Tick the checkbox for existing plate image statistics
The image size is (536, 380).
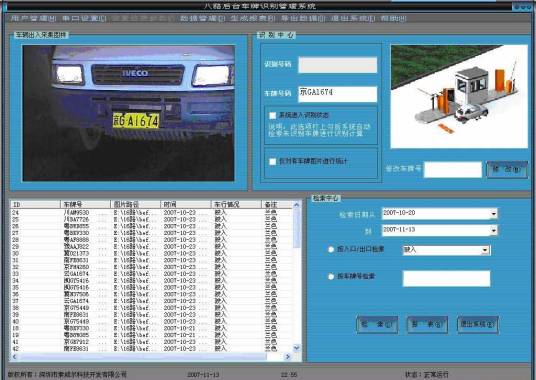pos(272,161)
